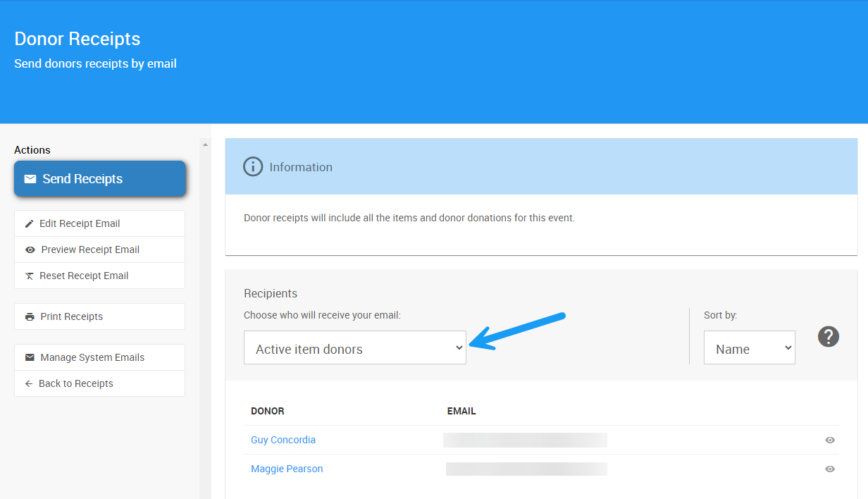Open Maggie Pearson donor link
Screen dimensions: 868x499
coord(287,469)
